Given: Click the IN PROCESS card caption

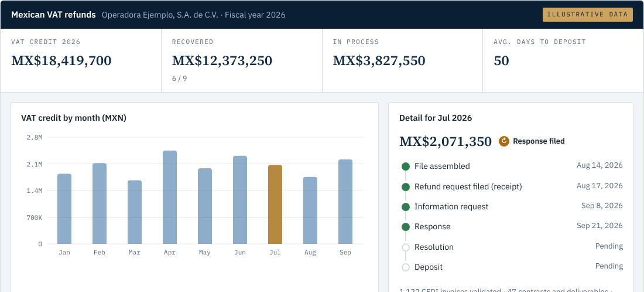Looking at the screenshot, I should (356, 42).
